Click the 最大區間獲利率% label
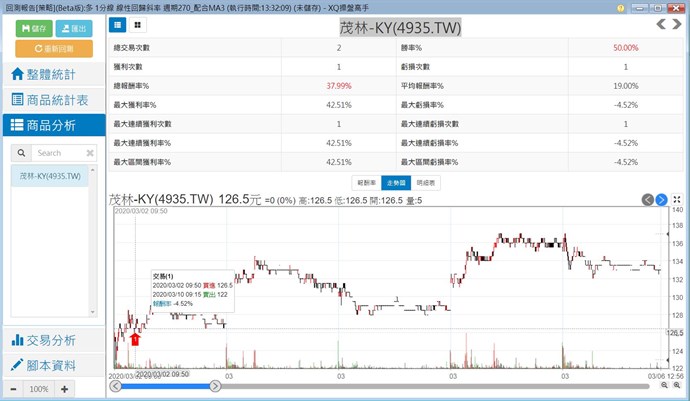Image resolution: width=690 pixels, height=401 pixels. (x=142, y=162)
